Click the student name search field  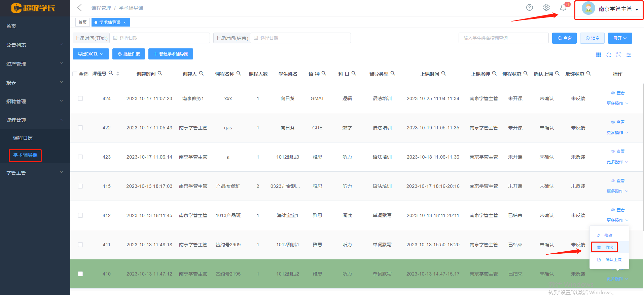(x=503, y=38)
